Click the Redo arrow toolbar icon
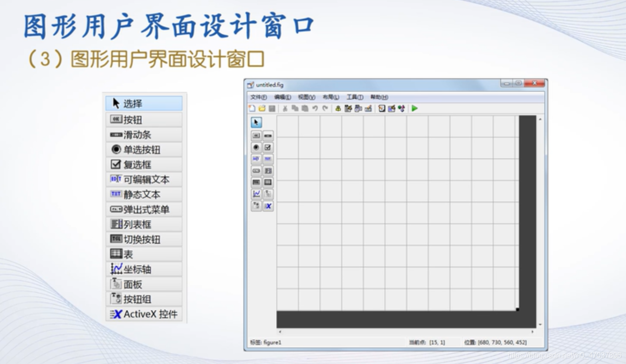 pyautogui.click(x=325, y=109)
